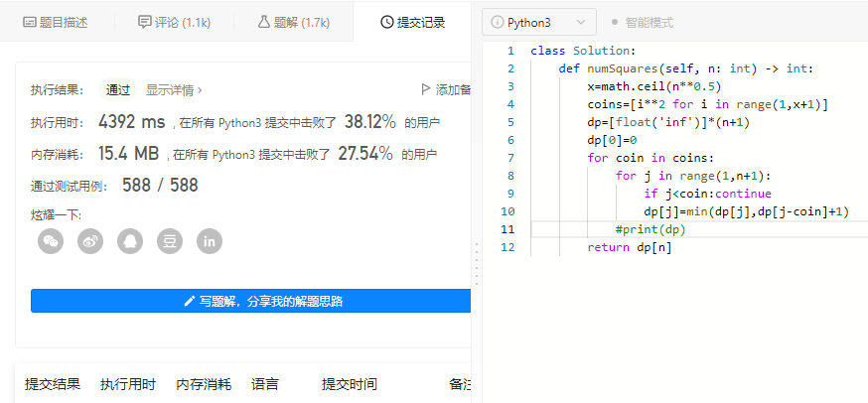Click the 4392 ms runtime value
868x403 pixels.
pos(132,122)
